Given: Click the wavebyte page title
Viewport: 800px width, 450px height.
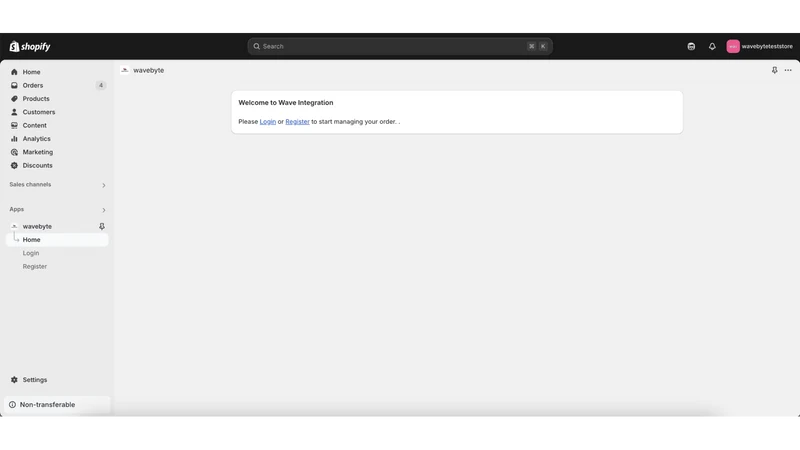Looking at the screenshot, I should (148, 70).
